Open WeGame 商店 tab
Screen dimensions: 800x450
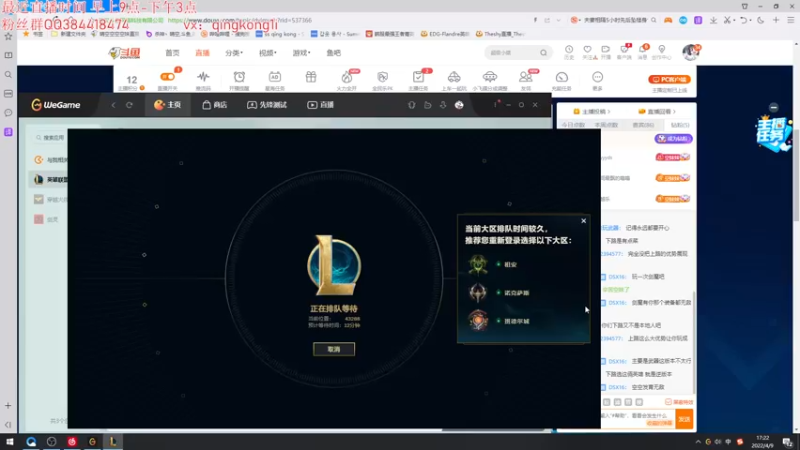(214, 105)
